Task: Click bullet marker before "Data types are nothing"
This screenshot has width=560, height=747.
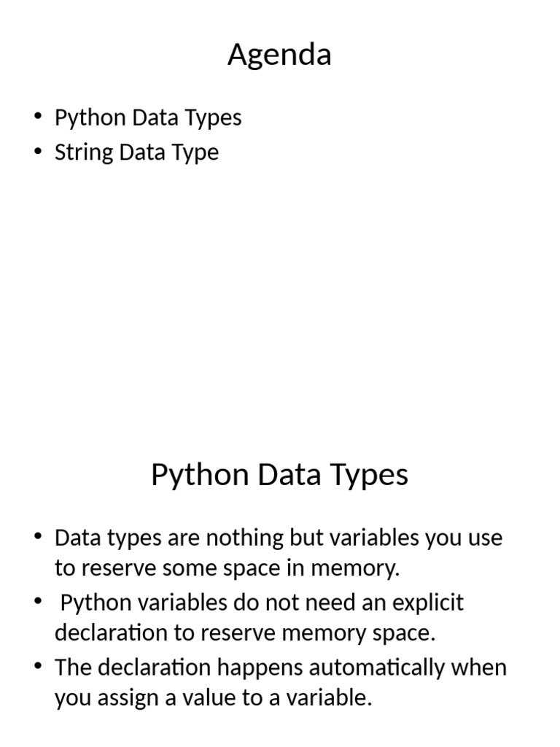Action: point(39,539)
